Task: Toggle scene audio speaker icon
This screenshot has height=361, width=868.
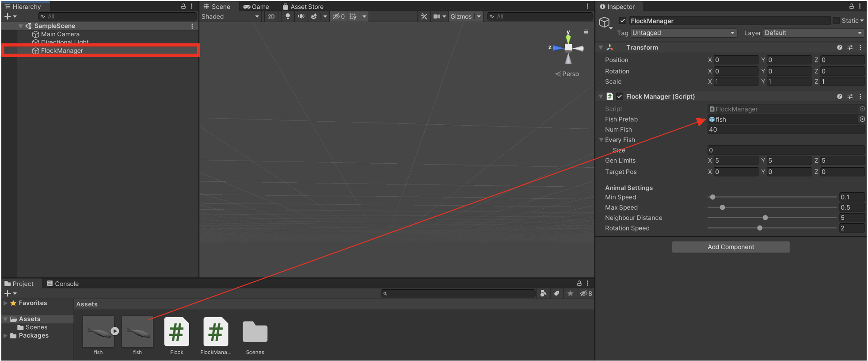Action: pyautogui.click(x=301, y=16)
